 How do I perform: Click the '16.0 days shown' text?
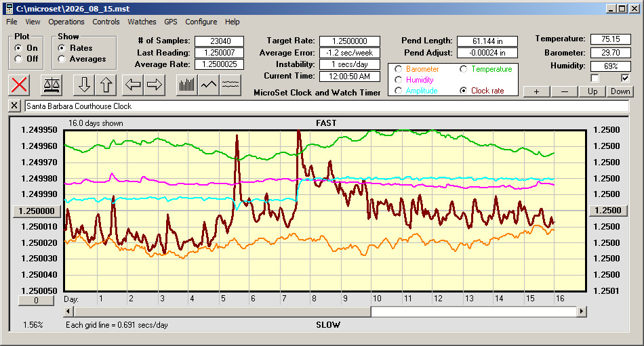[x=96, y=123]
